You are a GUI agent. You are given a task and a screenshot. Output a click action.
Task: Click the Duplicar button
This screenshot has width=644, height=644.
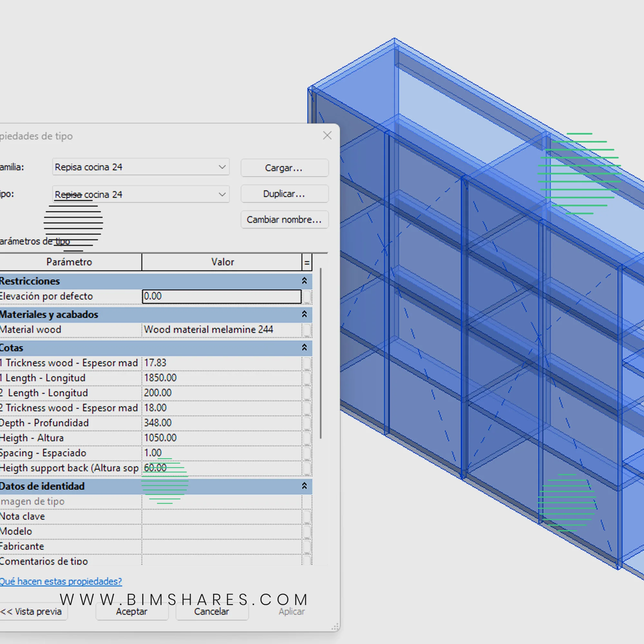284,194
